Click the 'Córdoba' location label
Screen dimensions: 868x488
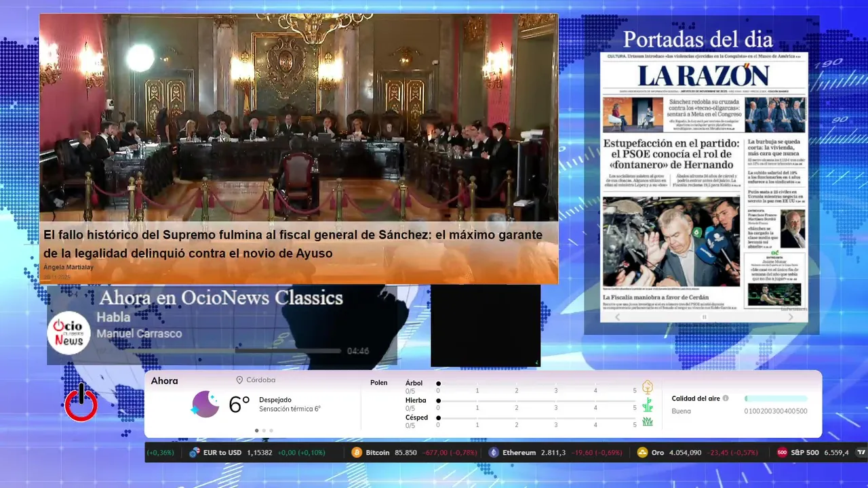[x=261, y=380]
